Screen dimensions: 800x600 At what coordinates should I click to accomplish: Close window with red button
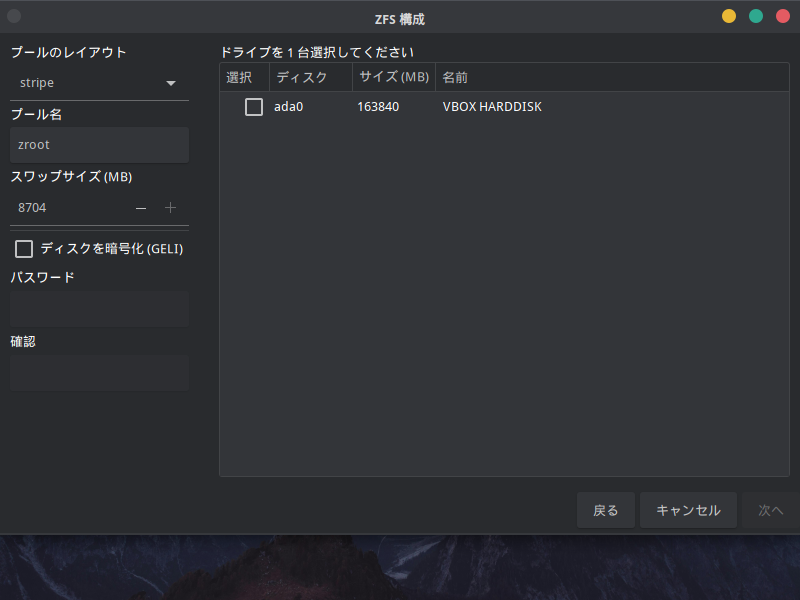tap(783, 16)
